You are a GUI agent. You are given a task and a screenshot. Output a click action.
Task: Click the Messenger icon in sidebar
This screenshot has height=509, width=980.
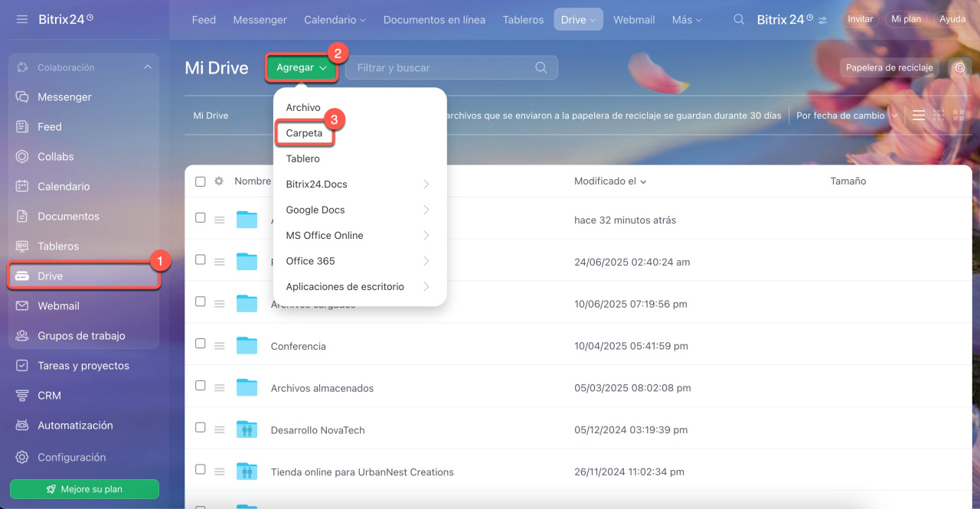(x=22, y=97)
